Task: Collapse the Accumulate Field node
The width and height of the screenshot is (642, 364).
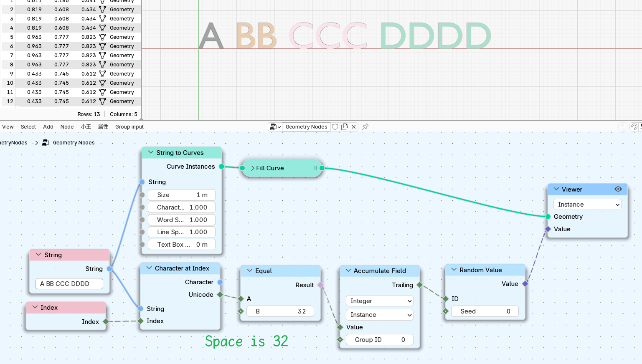Action: [348, 270]
